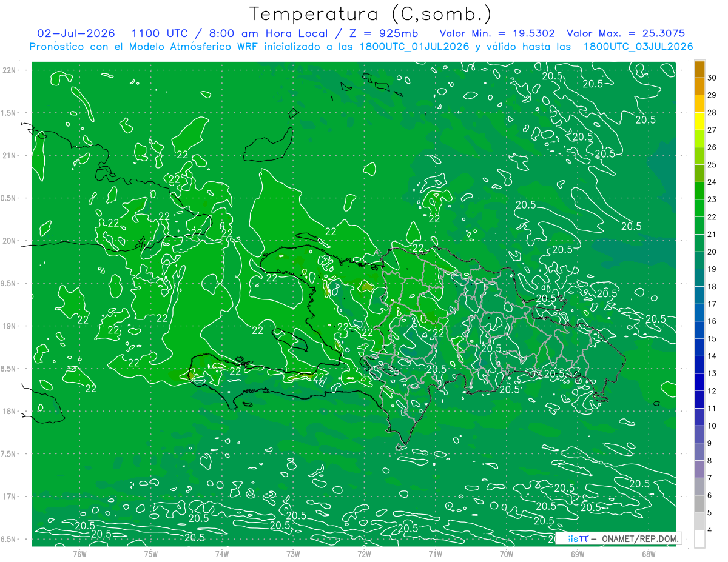Click the "21N" latitude axis label
This screenshot has width=728, height=562.
click(8, 155)
